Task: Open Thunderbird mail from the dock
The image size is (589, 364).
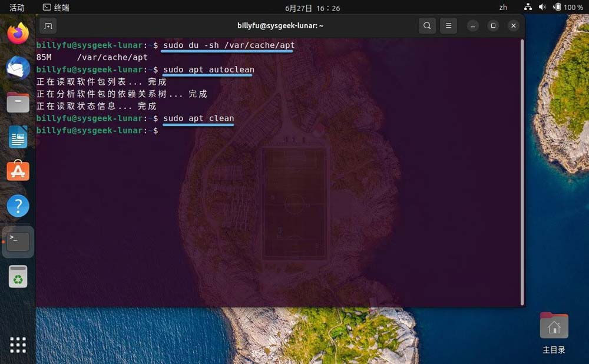Action: [x=18, y=68]
